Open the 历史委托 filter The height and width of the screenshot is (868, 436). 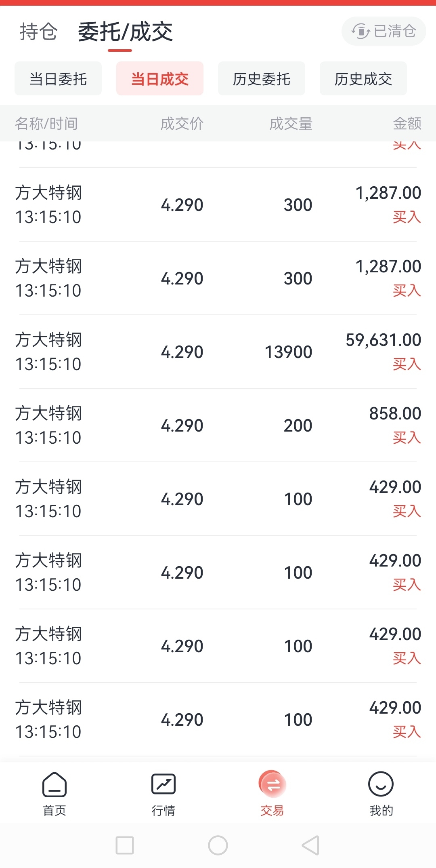pyautogui.click(x=262, y=78)
